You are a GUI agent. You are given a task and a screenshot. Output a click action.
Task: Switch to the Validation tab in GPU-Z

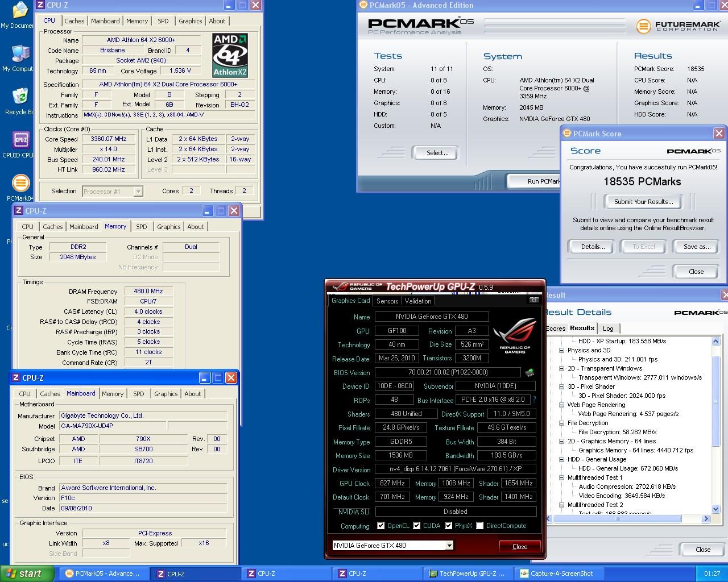click(x=418, y=301)
